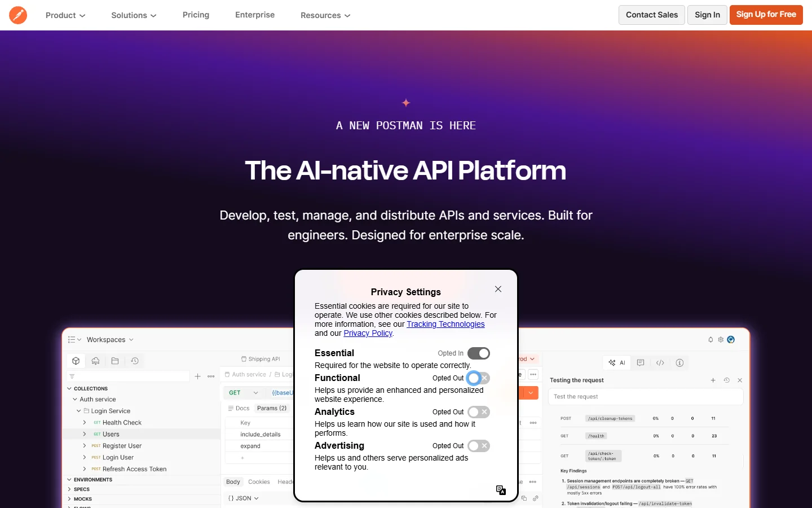The height and width of the screenshot is (508, 812).
Task: Close the Privacy Settings dialog
Action: tap(498, 289)
